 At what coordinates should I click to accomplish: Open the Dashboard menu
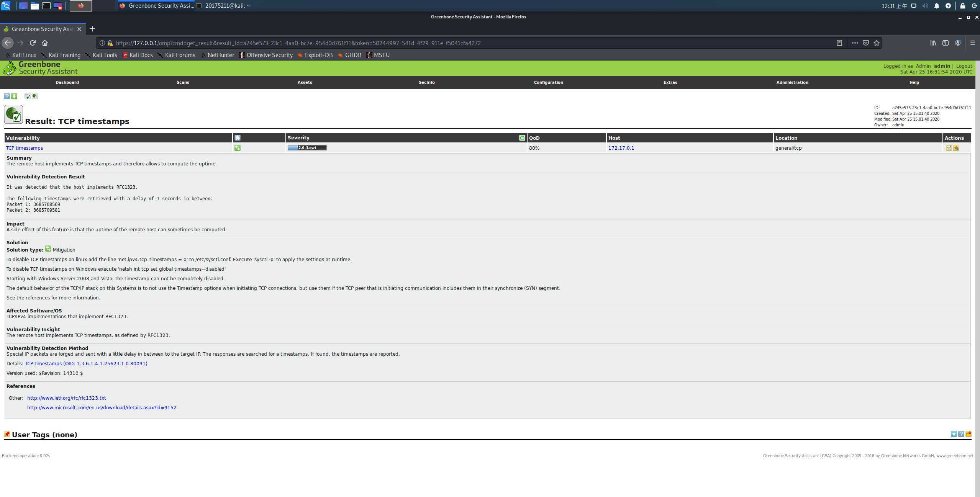[x=67, y=82]
